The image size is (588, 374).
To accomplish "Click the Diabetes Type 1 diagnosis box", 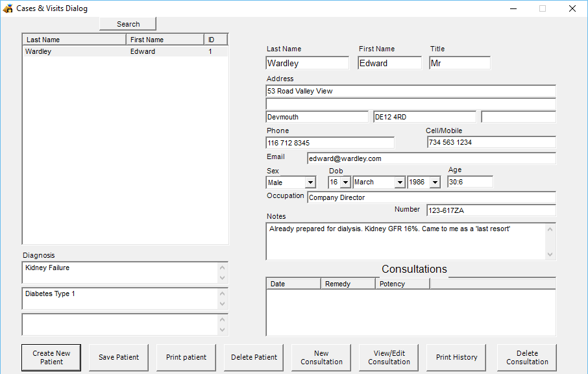I will click(120, 299).
